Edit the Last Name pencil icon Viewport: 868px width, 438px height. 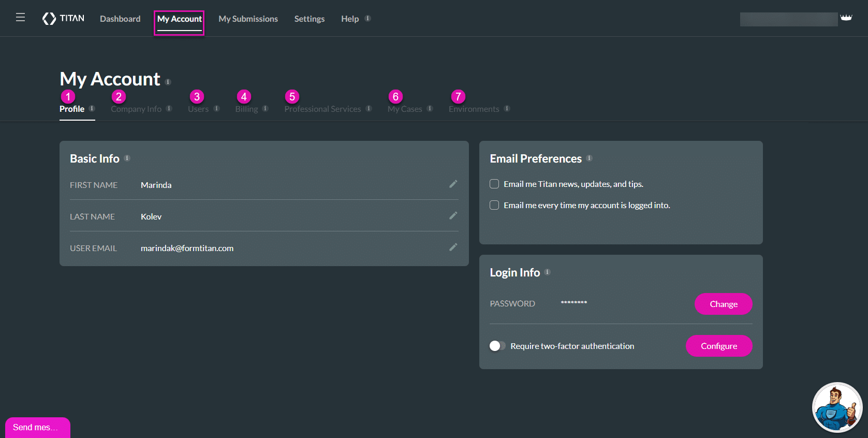[453, 216]
